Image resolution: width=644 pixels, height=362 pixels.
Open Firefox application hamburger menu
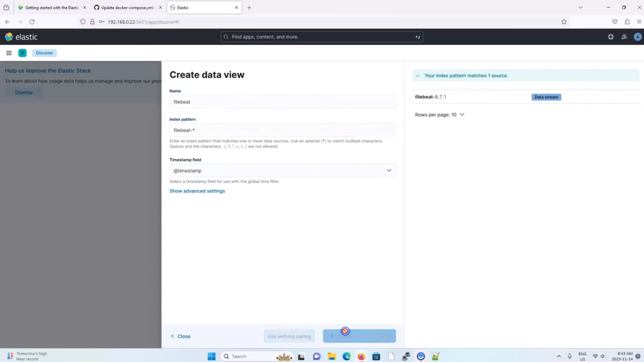coord(639,22)
